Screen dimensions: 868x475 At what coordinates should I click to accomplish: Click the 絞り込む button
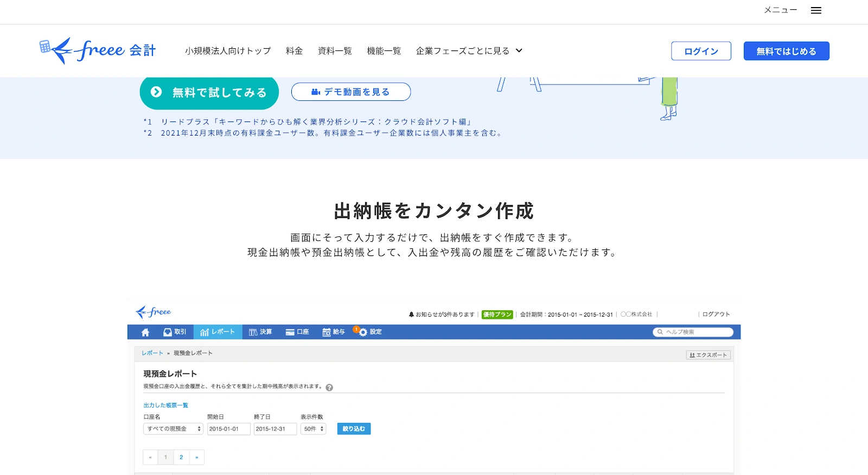(354, 429)
